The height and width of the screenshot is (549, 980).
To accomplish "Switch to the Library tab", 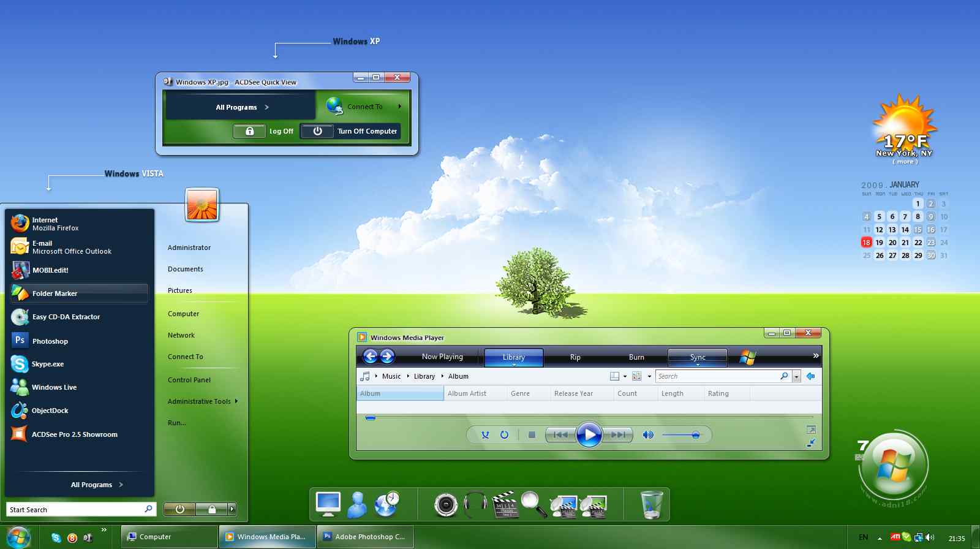I will coord(514,357).
